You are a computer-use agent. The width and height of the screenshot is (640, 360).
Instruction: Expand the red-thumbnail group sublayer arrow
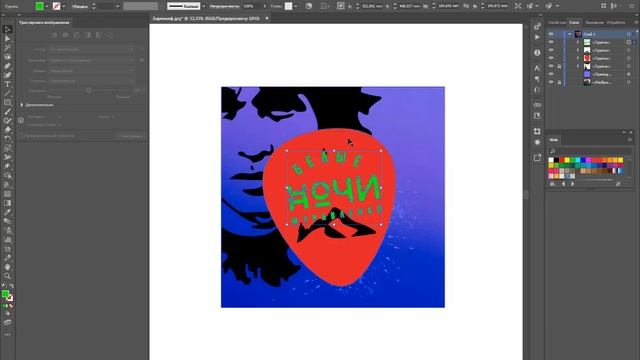point(578,58)
